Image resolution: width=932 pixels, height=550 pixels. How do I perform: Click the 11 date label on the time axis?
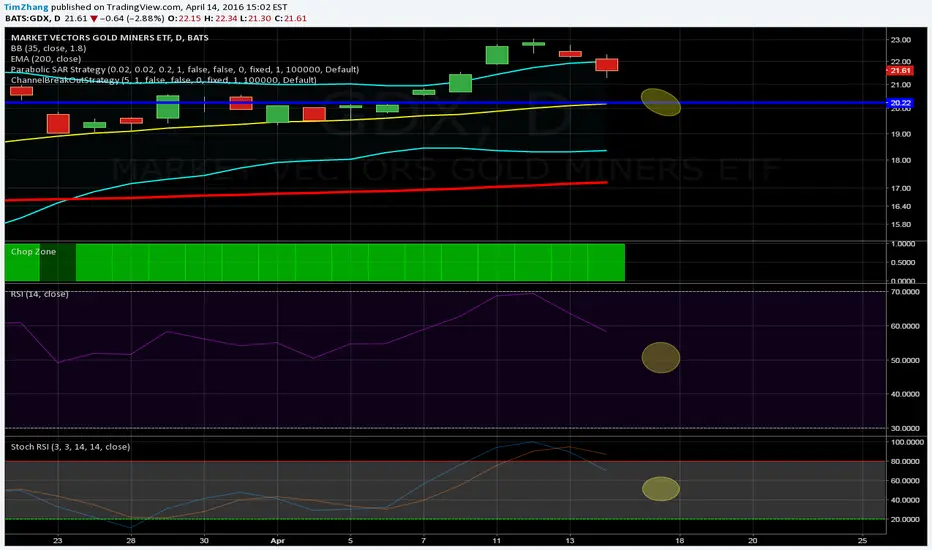(496, 540)
